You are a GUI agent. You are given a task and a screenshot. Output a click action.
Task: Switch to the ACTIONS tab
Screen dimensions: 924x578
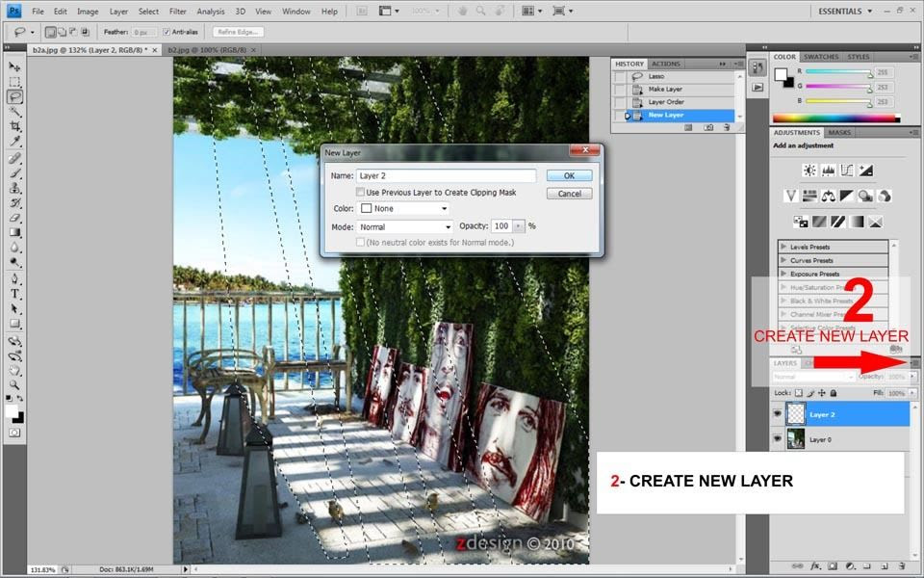point(666,64)
